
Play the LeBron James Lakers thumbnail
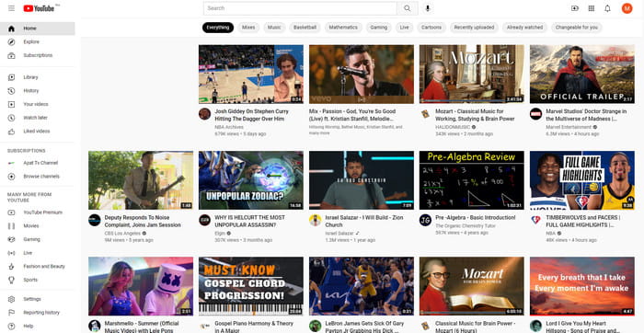pyautogui.click(x=362, y=286)
